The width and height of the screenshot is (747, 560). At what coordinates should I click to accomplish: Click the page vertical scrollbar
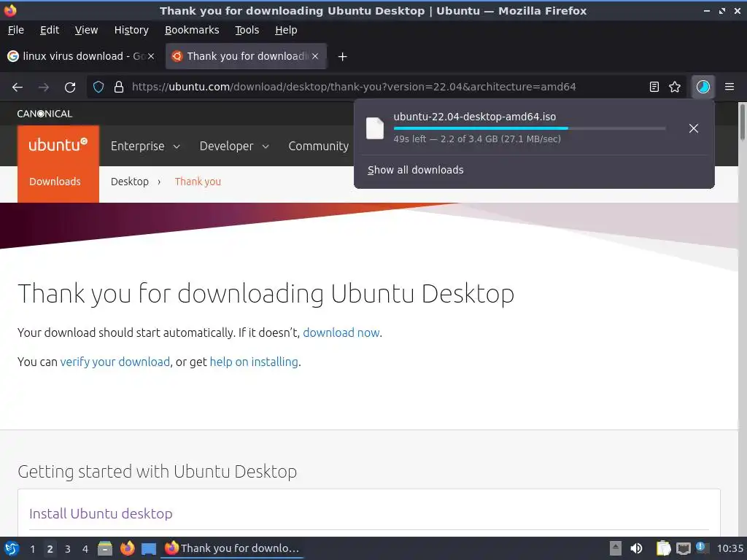[x=742, y=122]
